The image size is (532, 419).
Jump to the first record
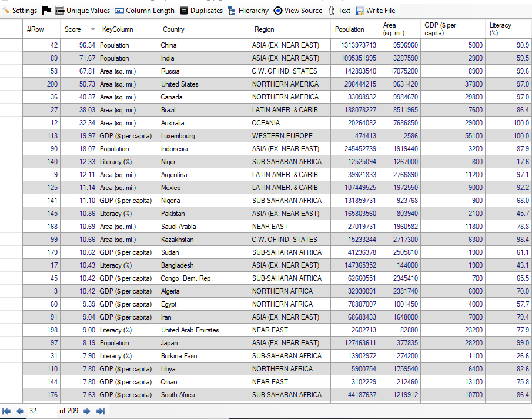(7, 411)
